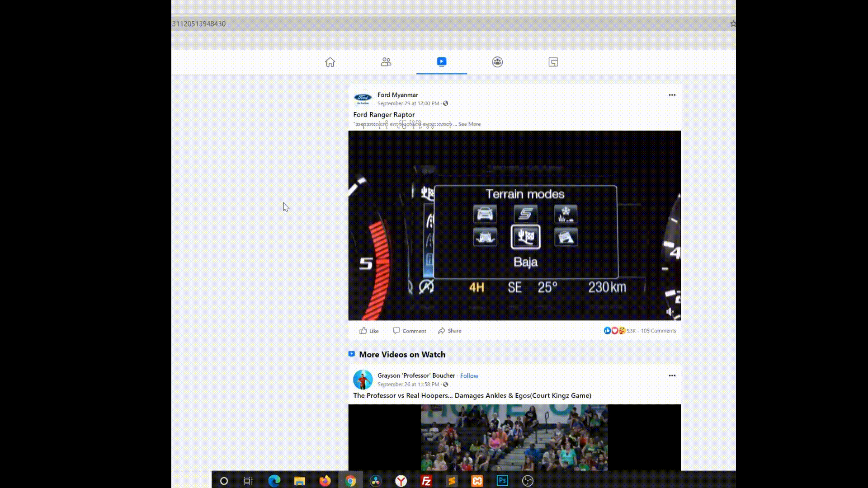The width and height of the screenshot is (868, 488).
Task: Share the Ford Myanmar post
Action: click(x=449, y=331)
